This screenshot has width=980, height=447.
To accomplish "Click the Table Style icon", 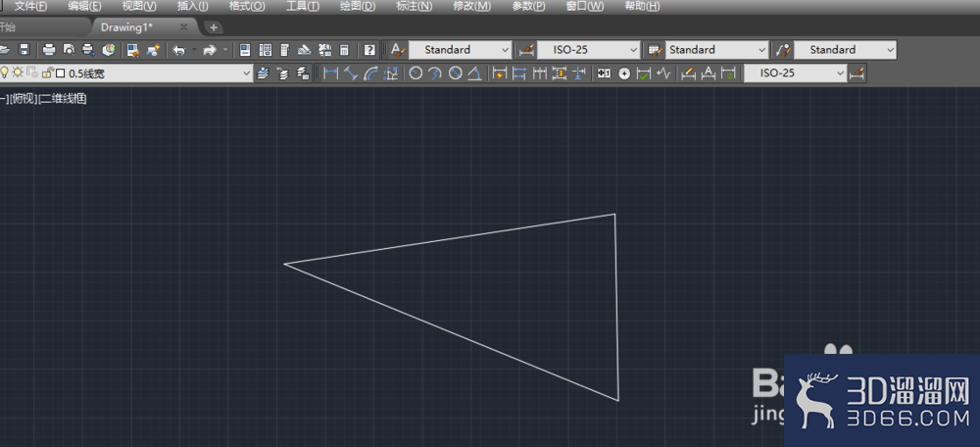I will (x=655, y=49).
